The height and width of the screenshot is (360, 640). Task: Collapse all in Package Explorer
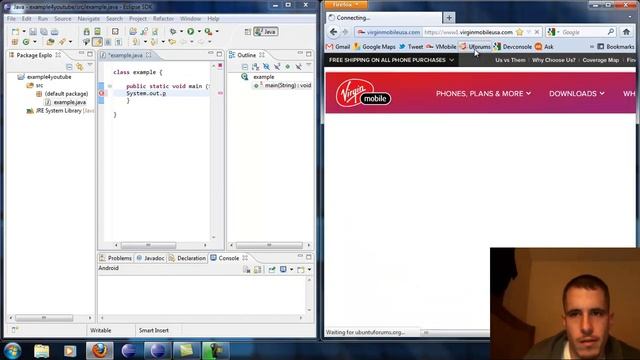pos(69,66)
